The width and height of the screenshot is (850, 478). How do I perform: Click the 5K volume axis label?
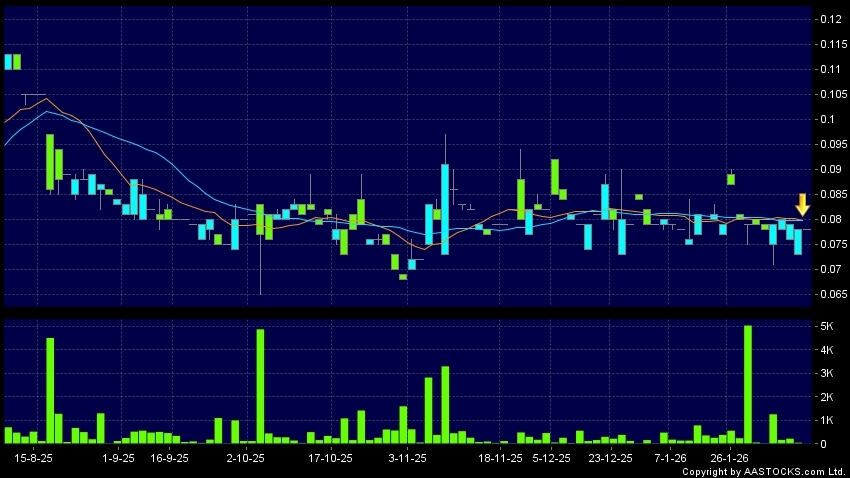(828, 327)
